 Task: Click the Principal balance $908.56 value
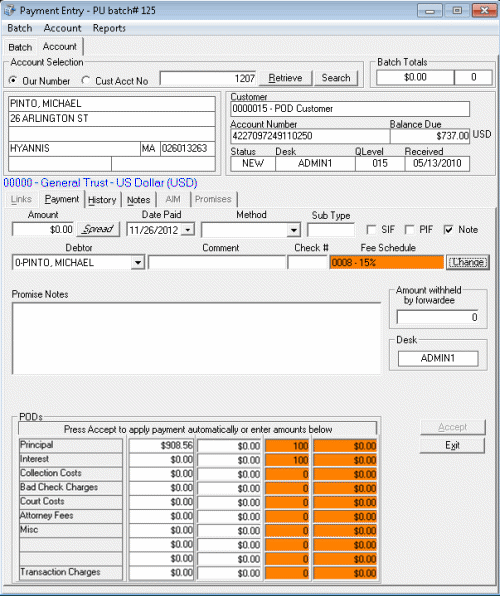point(161,445)
